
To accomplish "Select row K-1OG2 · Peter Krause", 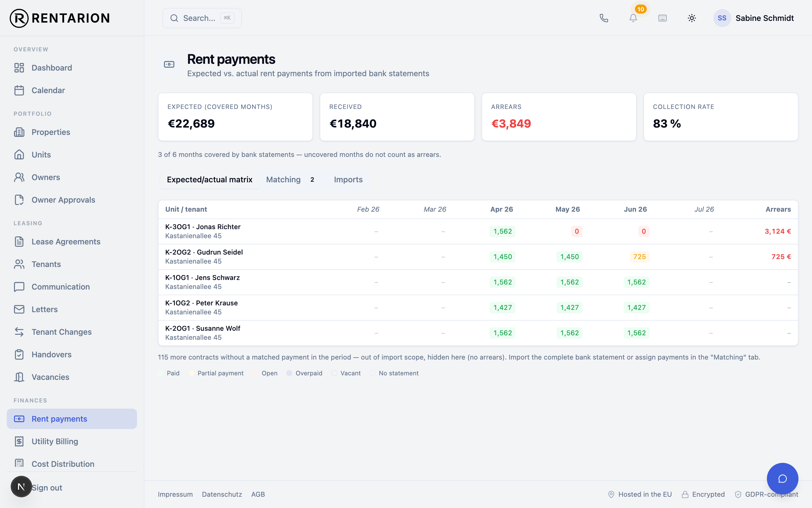I will tap(478, 307).
